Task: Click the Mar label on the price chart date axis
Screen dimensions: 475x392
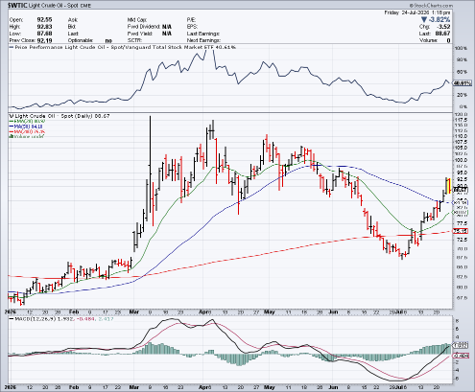Action: pyautogui.click(x=133, y=312)
